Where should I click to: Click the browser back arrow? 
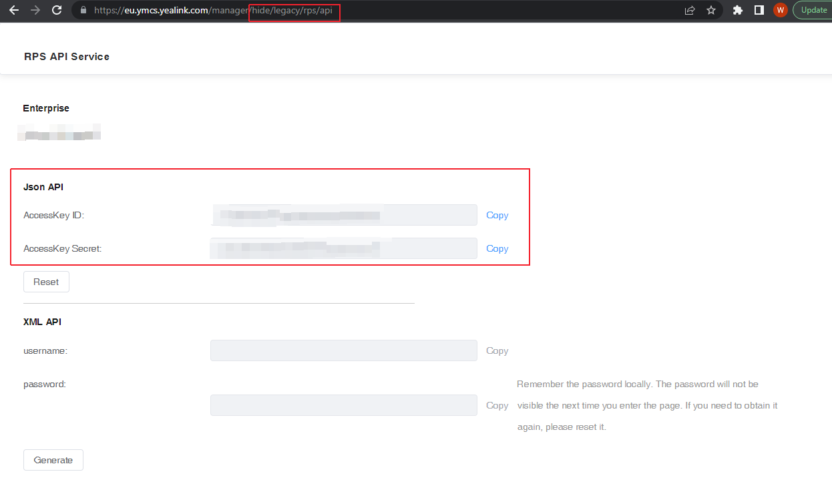[13, 10]
